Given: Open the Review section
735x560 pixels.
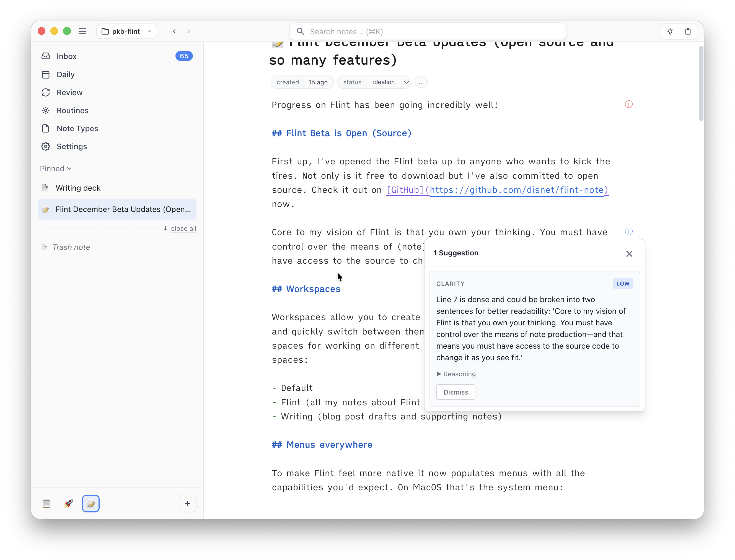Looking at the screenshot, I should tap(69, 92).
